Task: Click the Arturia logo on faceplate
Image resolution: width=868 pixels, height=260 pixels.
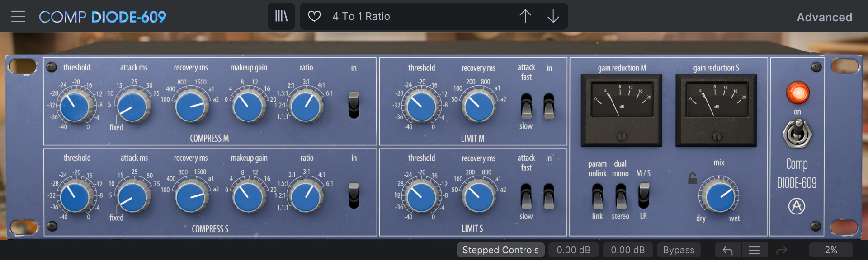Action: tap(797, 206)
